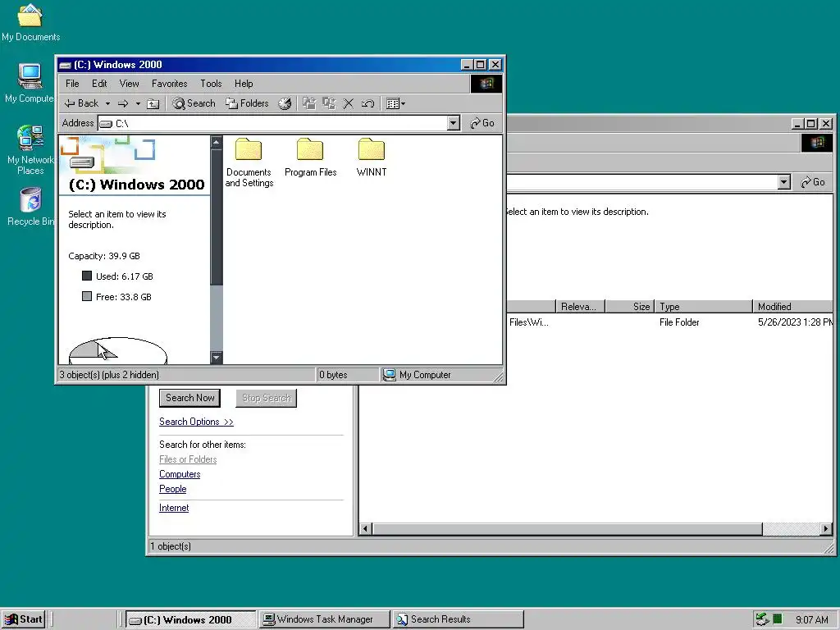Click the Free space gray color box

point(87,296)
